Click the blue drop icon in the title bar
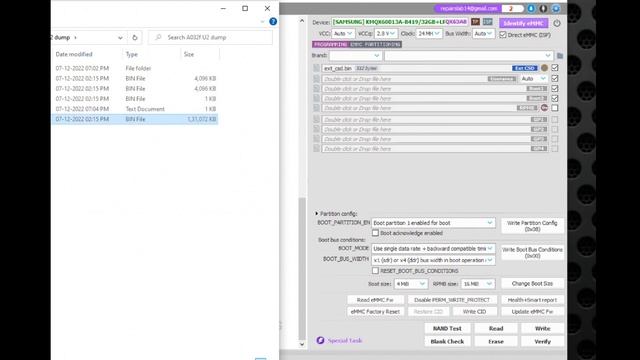The height and width of the screenshot is (360, 640). pyautogui.click(x=531, y=9)
